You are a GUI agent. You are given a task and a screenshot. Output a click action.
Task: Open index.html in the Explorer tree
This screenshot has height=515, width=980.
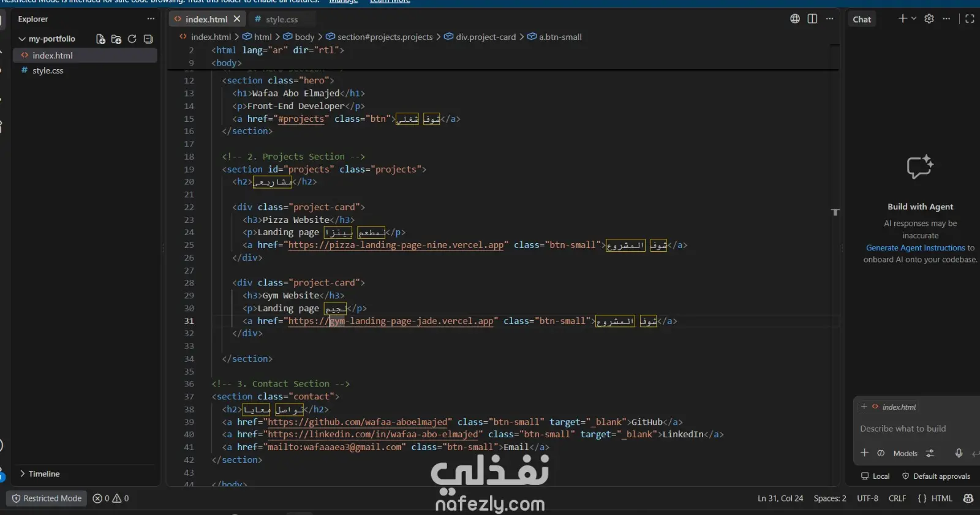pos(85,55)
